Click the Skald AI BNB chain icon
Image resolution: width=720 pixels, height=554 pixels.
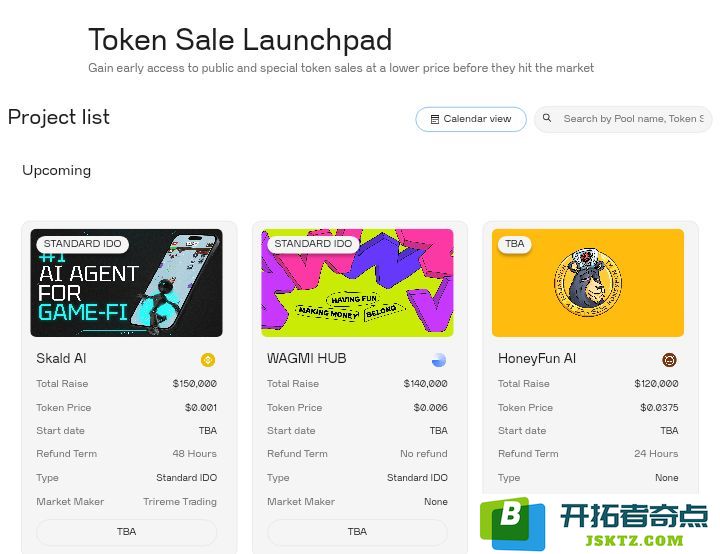tap(208, 360)
